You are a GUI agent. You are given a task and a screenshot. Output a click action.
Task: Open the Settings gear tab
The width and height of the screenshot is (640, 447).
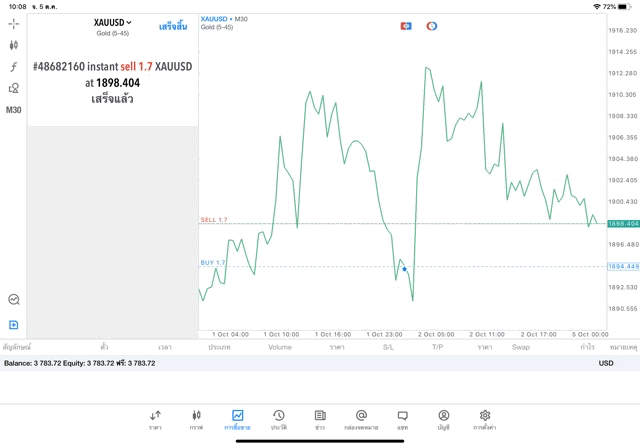click(485, 420)
